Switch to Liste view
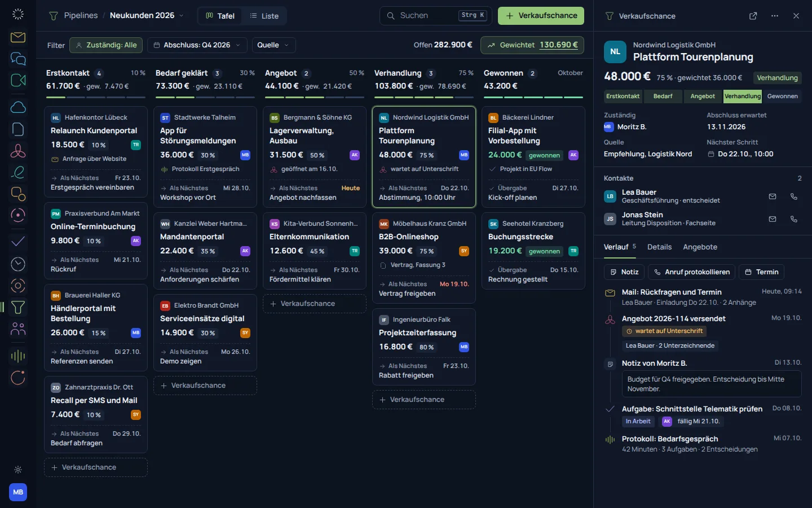The height and width of the screenshot is (508, 812). pos(264,16)
